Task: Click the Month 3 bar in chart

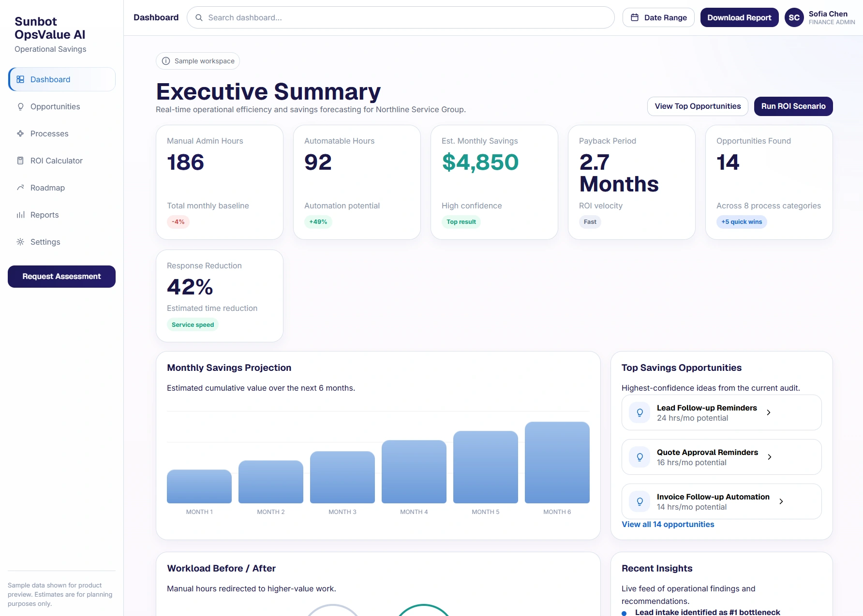Action: [342, 477]
